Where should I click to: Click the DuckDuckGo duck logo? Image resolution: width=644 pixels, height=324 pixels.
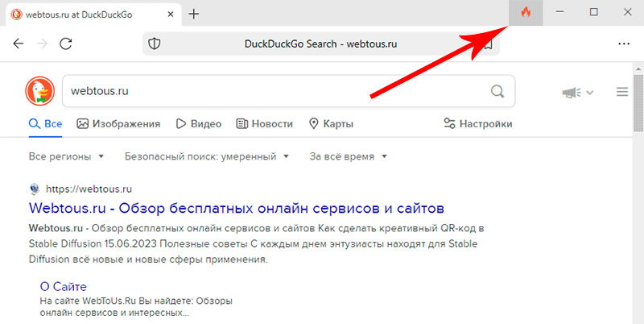coord(39,91)
